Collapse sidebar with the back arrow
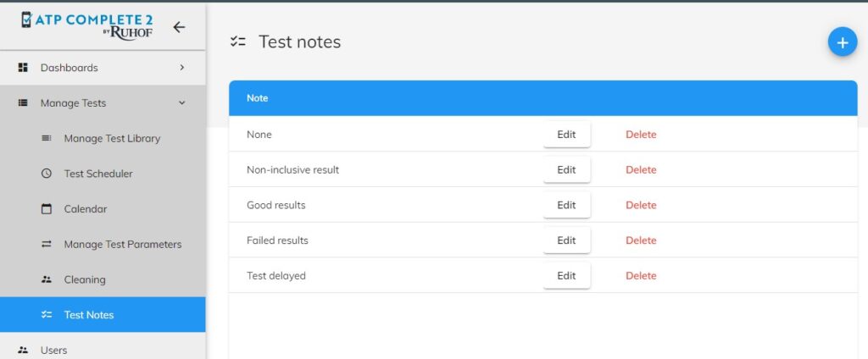Image resolution: width=868 pixels, height=359 pixels. click(x=179, y=27)
